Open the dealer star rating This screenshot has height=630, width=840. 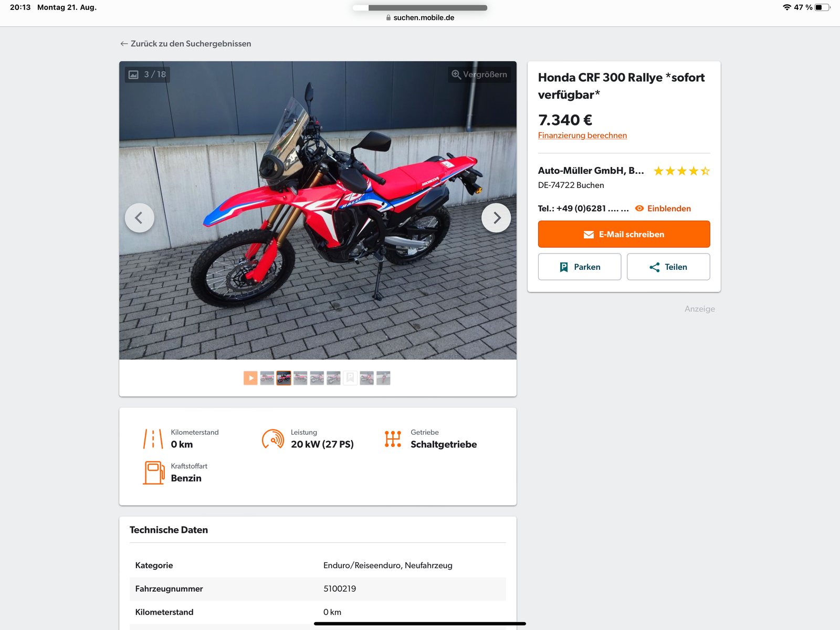(681, 171)
